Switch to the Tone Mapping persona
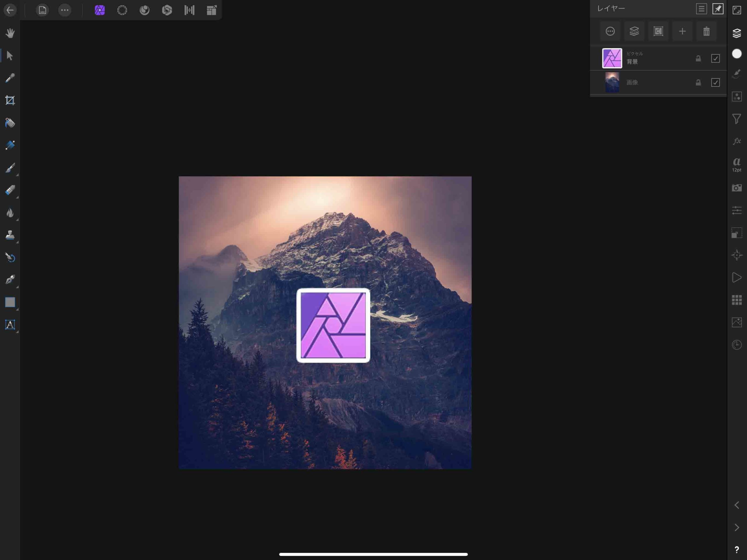747x560 pixels. pyautogui.click(x=189, y=10)
